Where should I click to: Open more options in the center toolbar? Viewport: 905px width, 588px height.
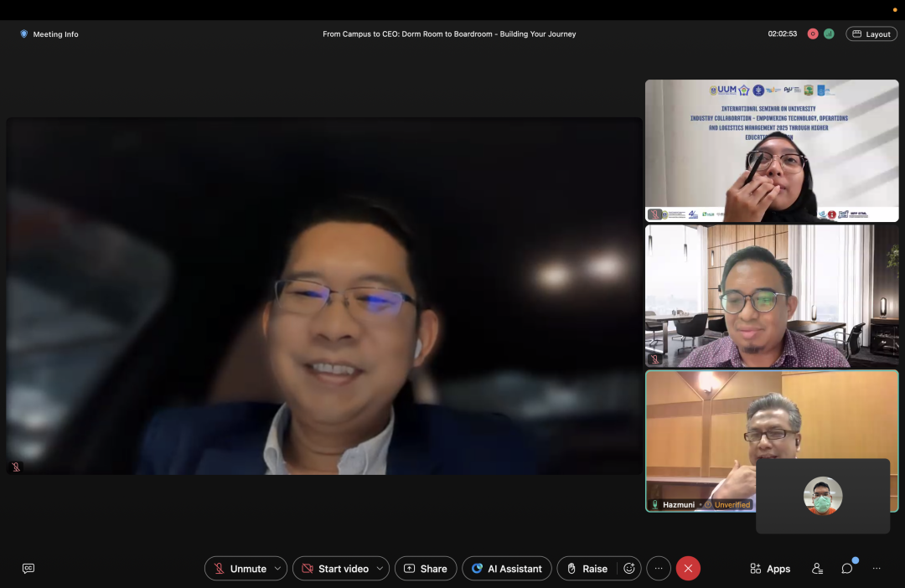coord(659,569)
